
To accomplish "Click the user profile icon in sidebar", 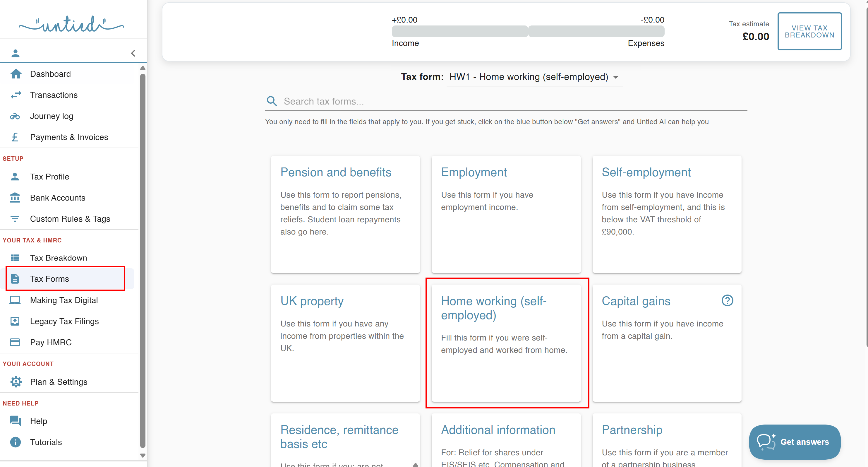I will coord(16,53).
